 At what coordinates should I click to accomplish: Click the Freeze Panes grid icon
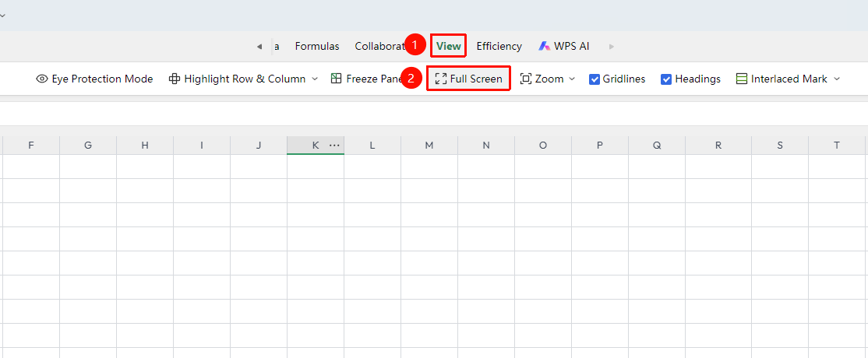(x=336, y=79)
